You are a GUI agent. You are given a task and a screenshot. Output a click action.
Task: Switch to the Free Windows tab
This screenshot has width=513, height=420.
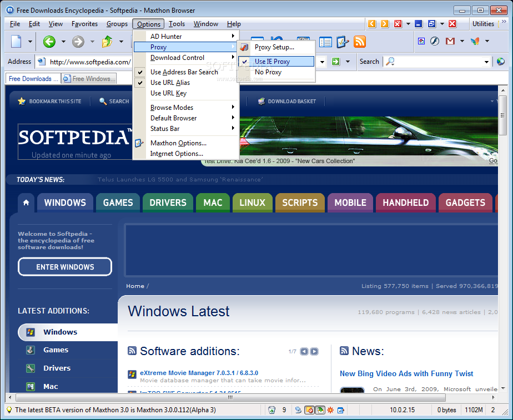[x=89, y=79]
